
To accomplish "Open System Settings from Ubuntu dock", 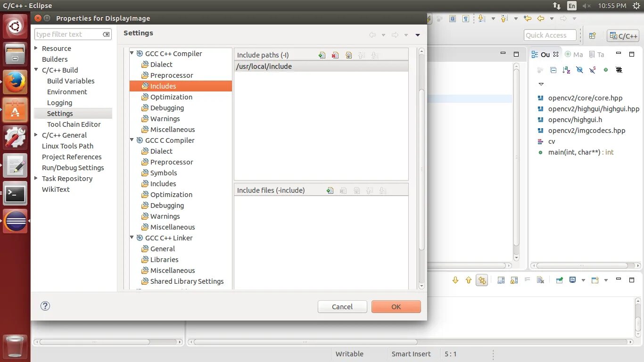I will tap(15, 138).
